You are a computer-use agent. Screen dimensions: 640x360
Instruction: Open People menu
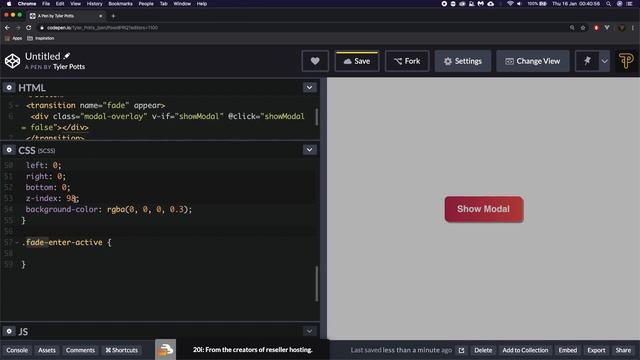point(146,4)
